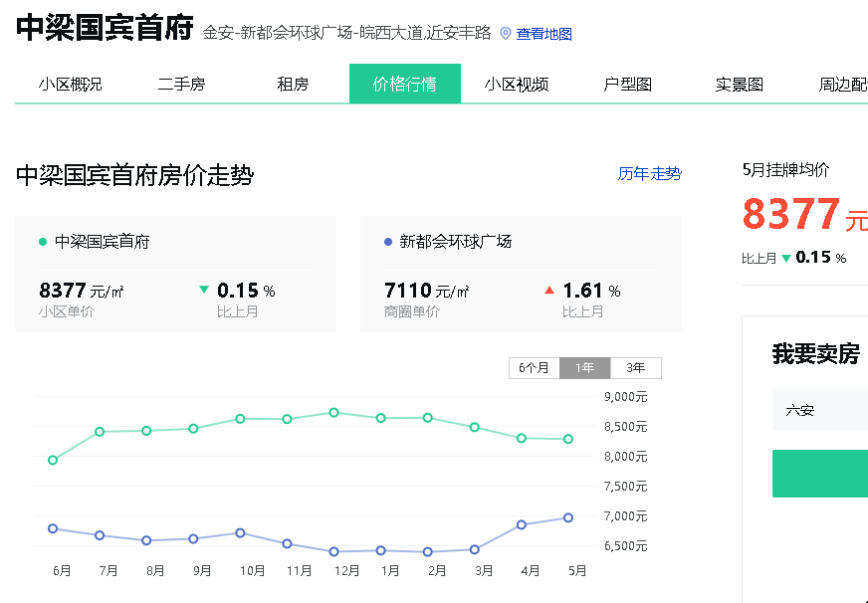Click the 中梁国宾首府房价走势 section heading
Viewport: 868px width, 603px height.
pos(134,175)
